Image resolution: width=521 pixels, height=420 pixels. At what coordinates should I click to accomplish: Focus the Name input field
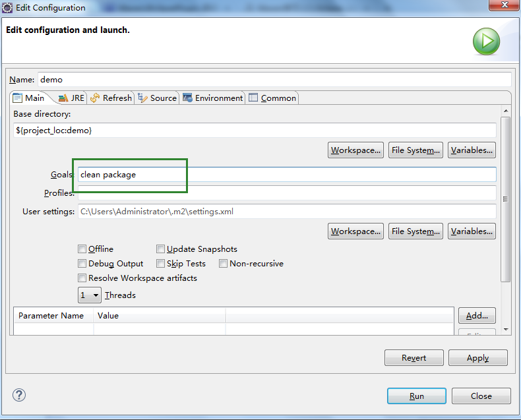(x=274, y=80)
